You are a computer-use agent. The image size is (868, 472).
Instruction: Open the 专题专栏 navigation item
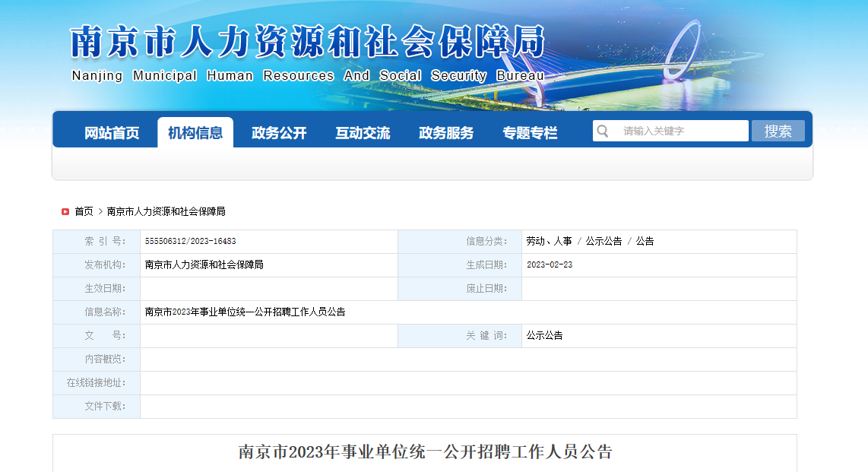pyautogui.click(x=530, y=133)
